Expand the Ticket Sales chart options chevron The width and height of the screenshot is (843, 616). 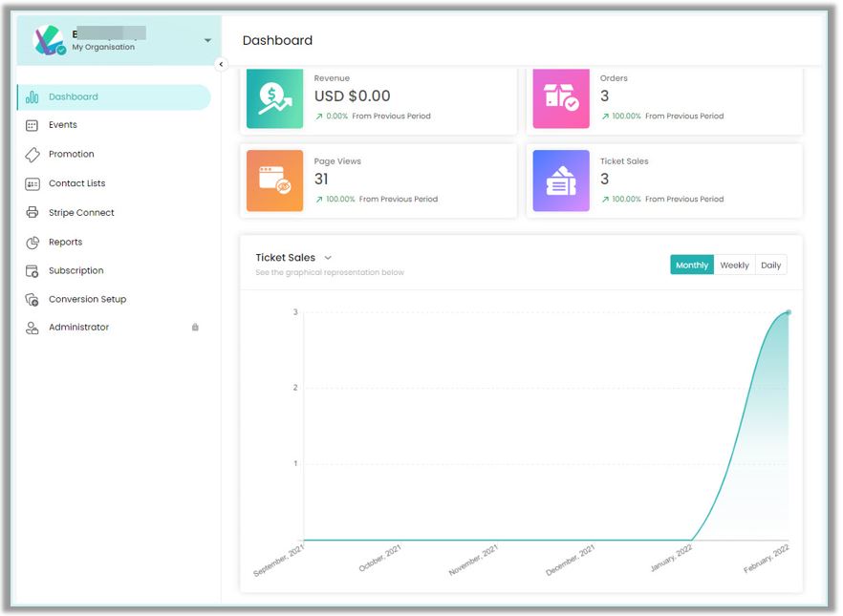pyautogui.click(x=327, y=257)
